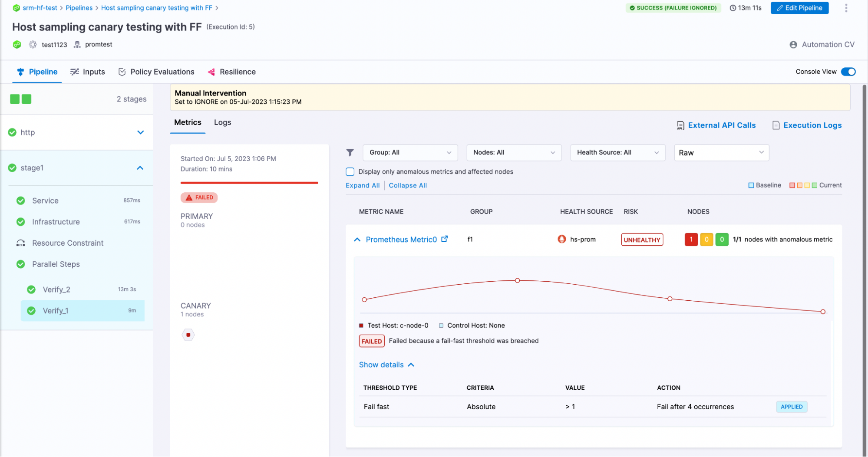Image resolution: width=868 pixels, height=457 pixels.
Task: Click the filter funnel icon
Action: tap(350, 152)
